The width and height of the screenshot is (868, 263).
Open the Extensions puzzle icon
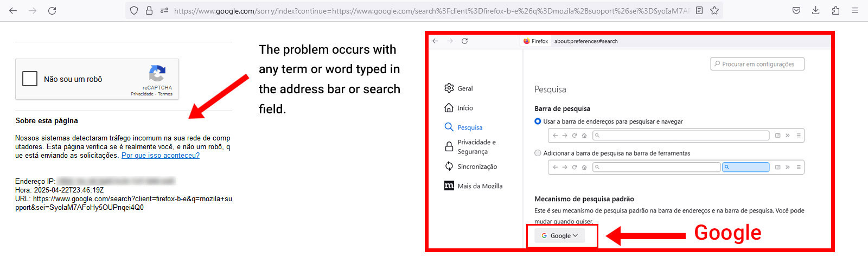point(835,10)
